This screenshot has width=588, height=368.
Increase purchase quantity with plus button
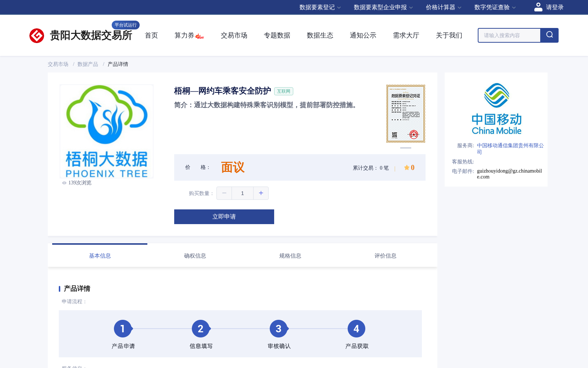point(261,193)
